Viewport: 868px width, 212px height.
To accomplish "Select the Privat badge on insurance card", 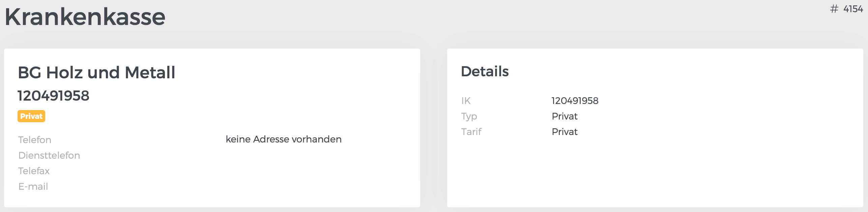I will coord(31,116).
